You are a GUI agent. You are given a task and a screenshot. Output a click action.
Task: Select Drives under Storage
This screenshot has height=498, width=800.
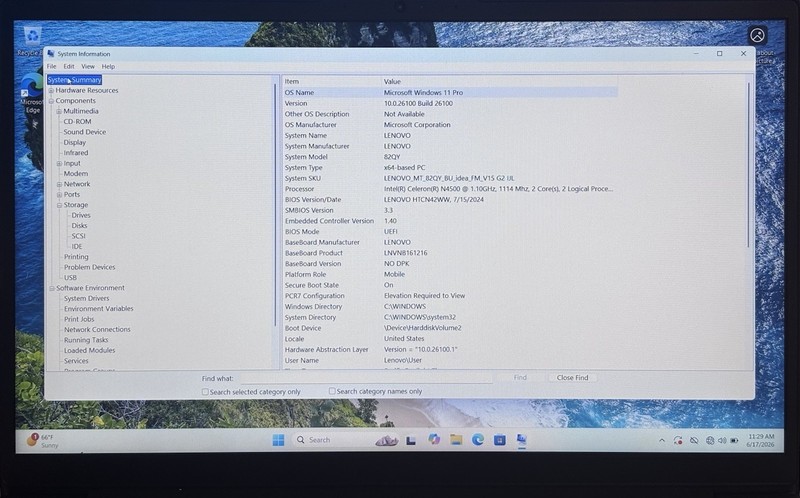coord(81,215)
